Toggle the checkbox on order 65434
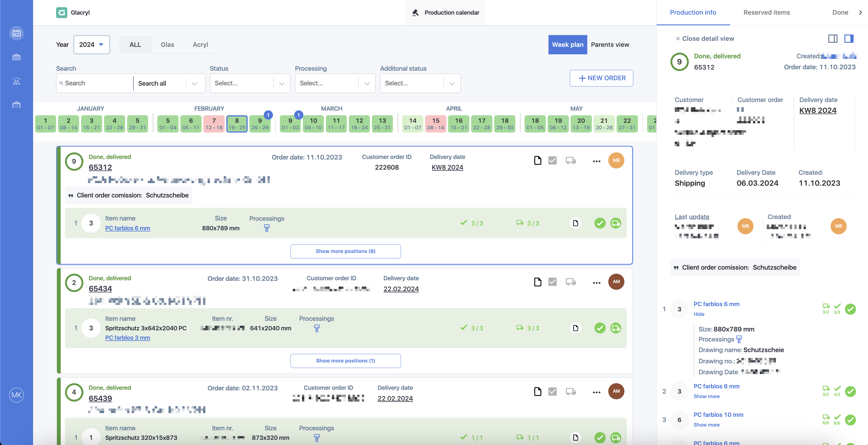868x445 pixels. coord(552,282)
